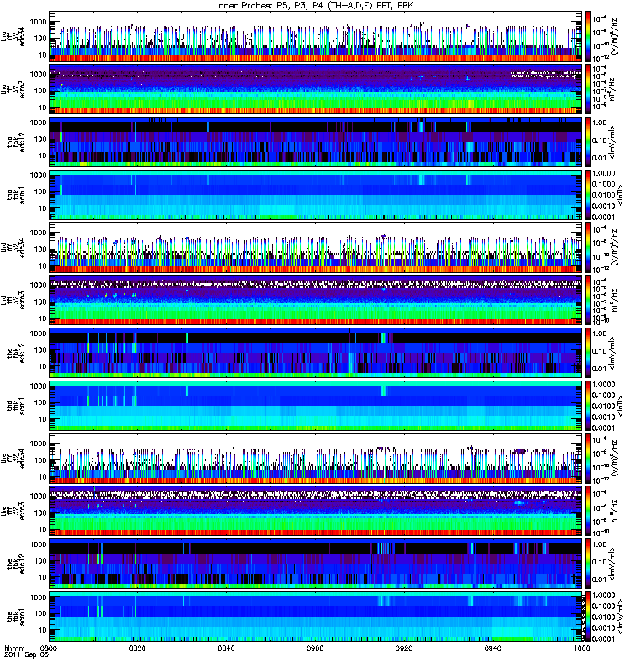Select the the fbk scm1 spectrogram panel
The image size is (630, 672).
click(316, 617)
